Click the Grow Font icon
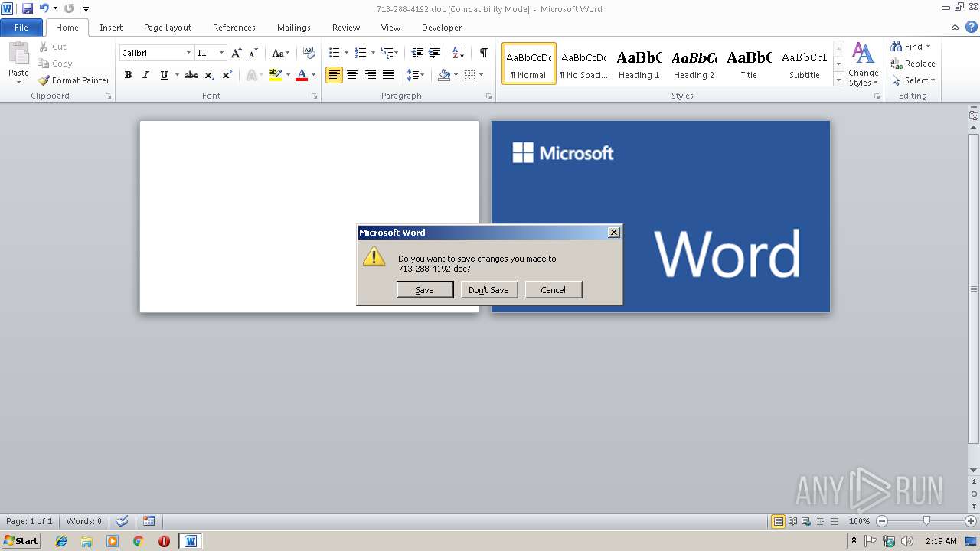 pos(237,53)
